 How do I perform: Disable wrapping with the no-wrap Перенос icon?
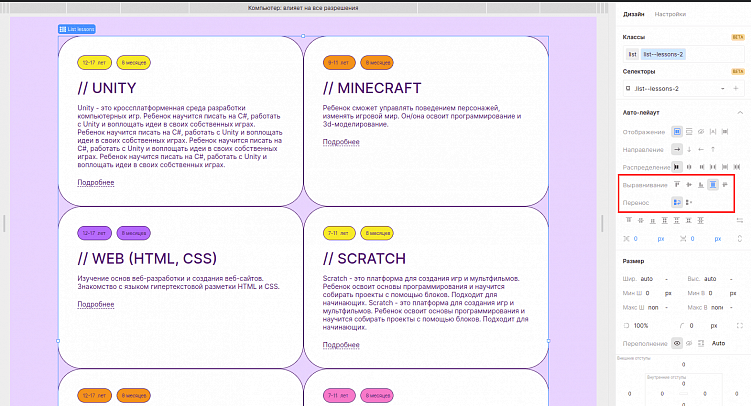pyautogui.click(x=689, y=203)
